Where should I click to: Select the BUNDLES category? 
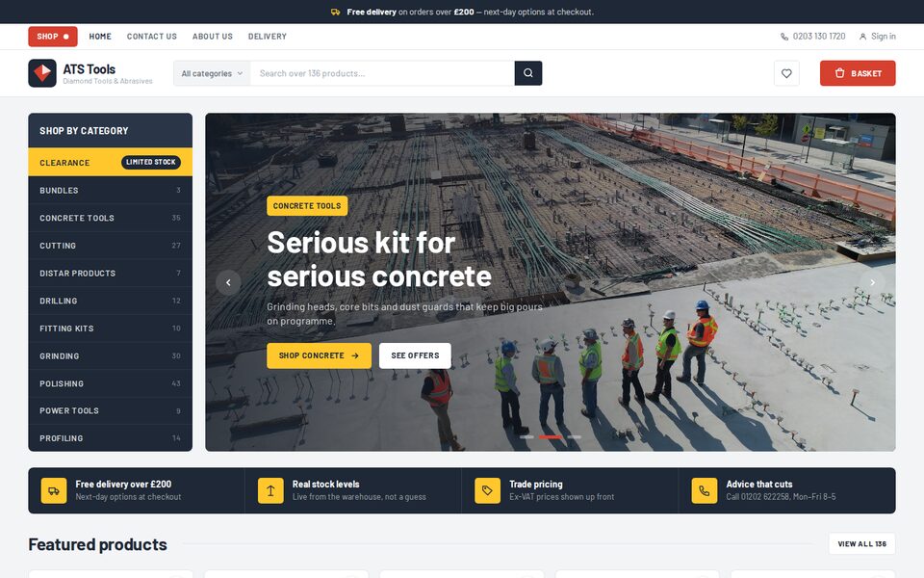[110, 191]
